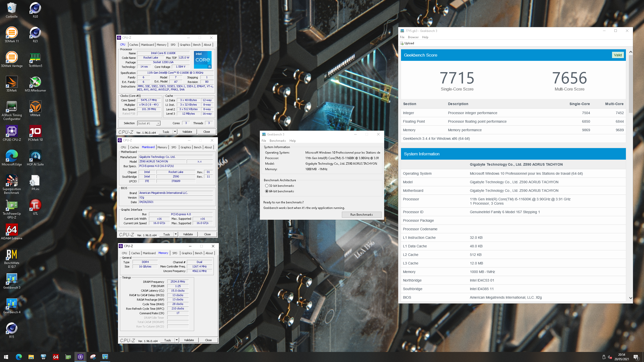The height and width of the screenshot is (362, 644).
Task: Open Graphics tab in Memory CPU-Z window
Action: pyautogui.click(x=187, y=253)
